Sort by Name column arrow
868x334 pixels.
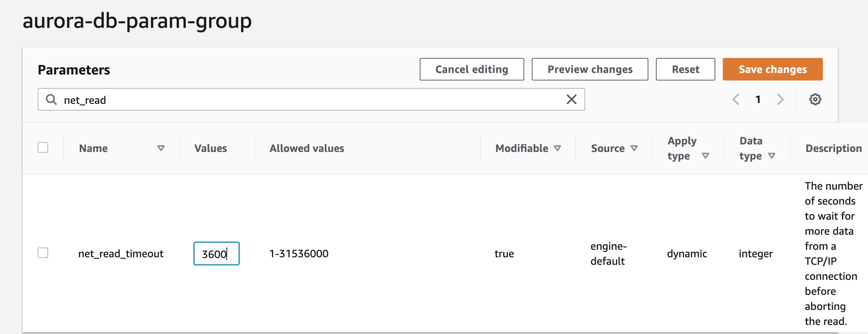[161, 148]
